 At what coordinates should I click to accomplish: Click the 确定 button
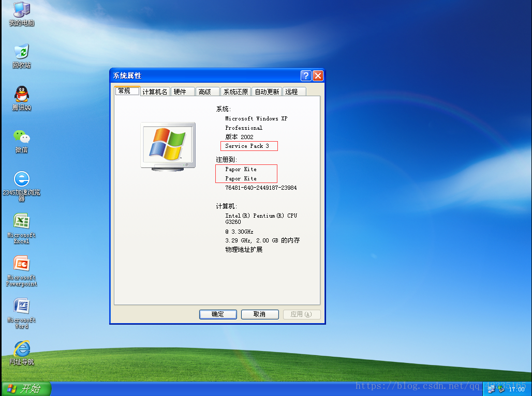pyautogui.click(x=218, y=314)
